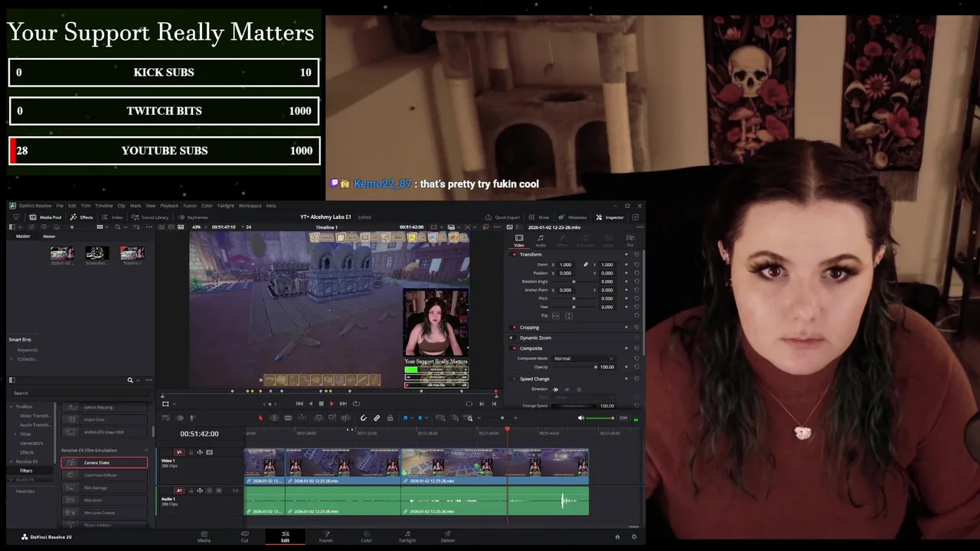Adjust the Rotation Angle slider
Screen dimensions: 980x551
(x=573, y=282)
